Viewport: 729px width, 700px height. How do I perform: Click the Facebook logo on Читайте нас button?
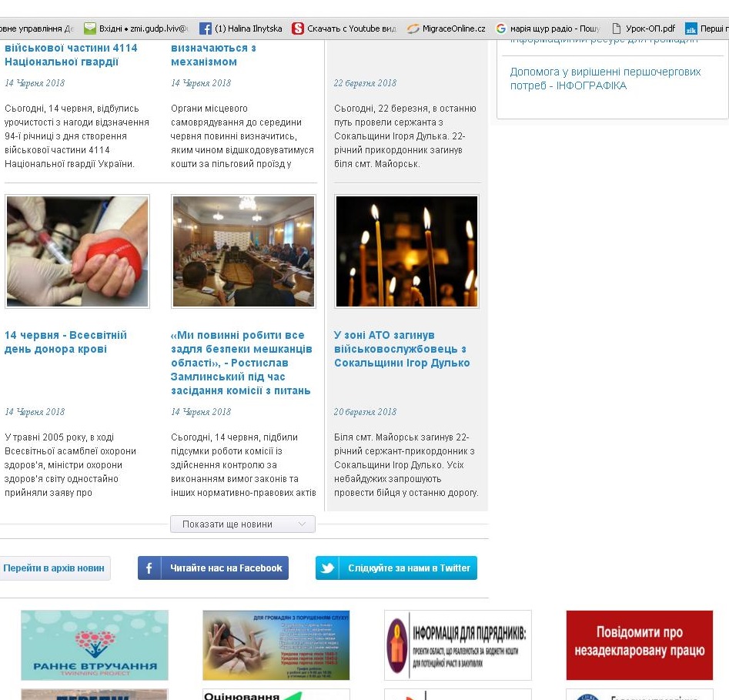[x=149, y=568]
